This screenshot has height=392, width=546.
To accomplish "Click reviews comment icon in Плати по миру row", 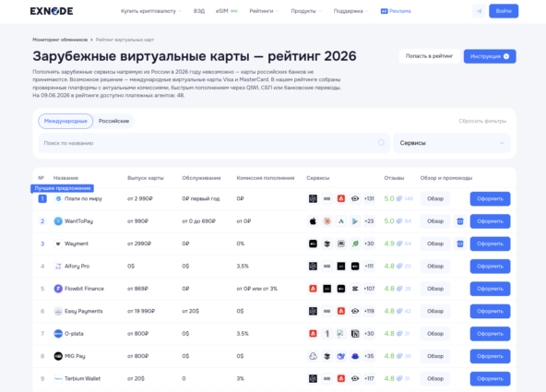I will pos(399,198).
